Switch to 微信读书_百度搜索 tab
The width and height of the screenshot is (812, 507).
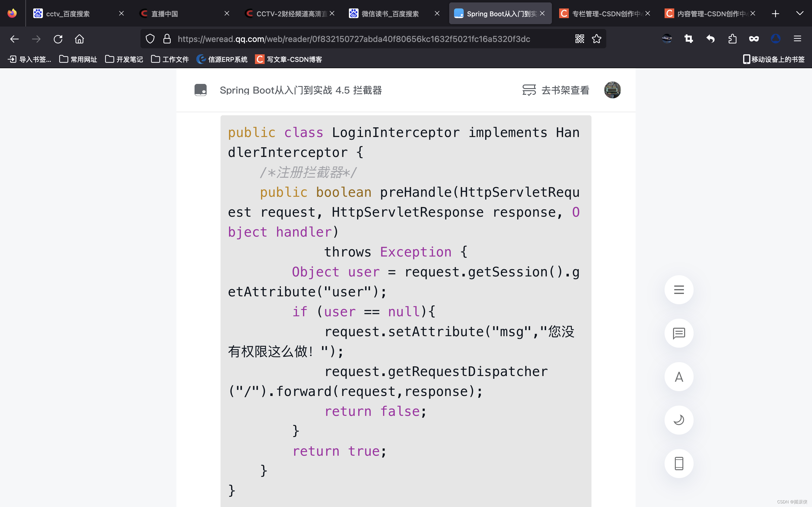pos(389,13)
